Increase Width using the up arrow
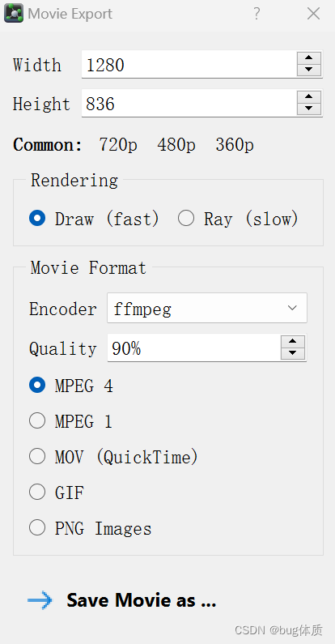The height and width of the screenshot is (644, 335). [x=309, y=58]
